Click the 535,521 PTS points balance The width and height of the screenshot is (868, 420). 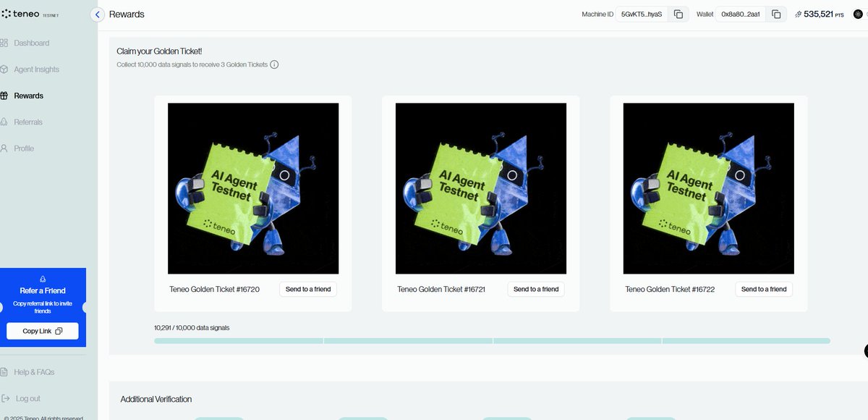(823, 14)
